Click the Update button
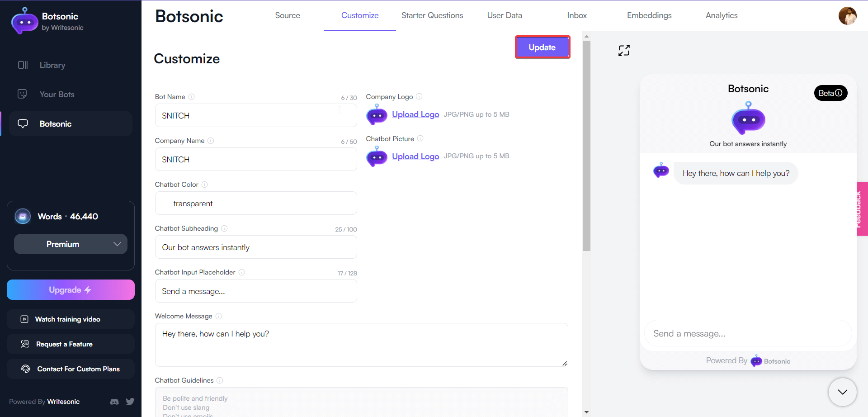The height and width of the screenshot is (417, 868). click(542, 47)
